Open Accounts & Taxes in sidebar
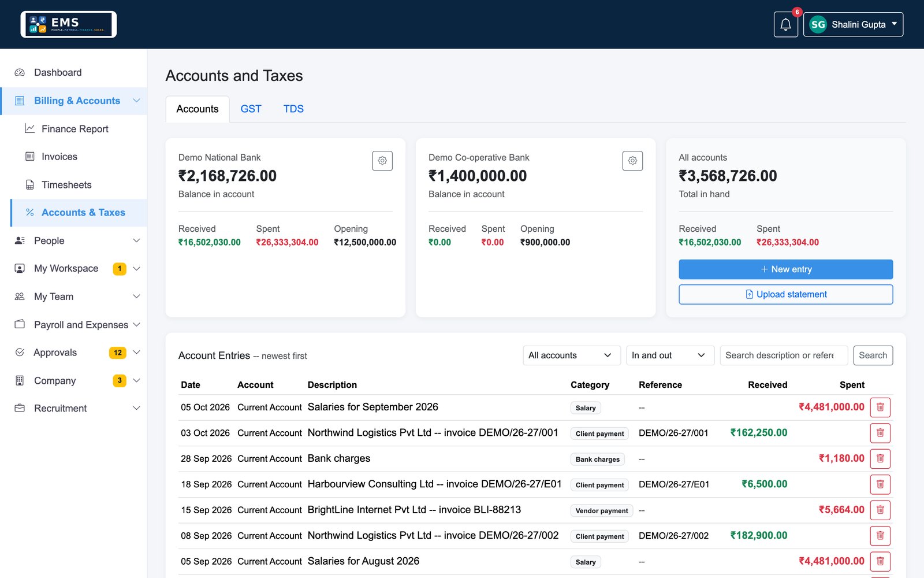 point(79,213)
